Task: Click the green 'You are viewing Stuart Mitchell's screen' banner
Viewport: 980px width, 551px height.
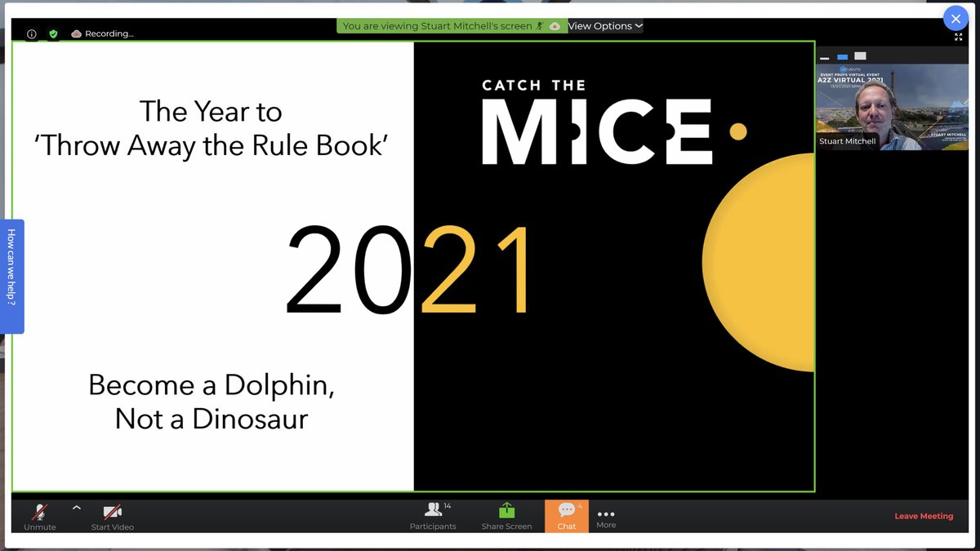Action: pos(451,26)
